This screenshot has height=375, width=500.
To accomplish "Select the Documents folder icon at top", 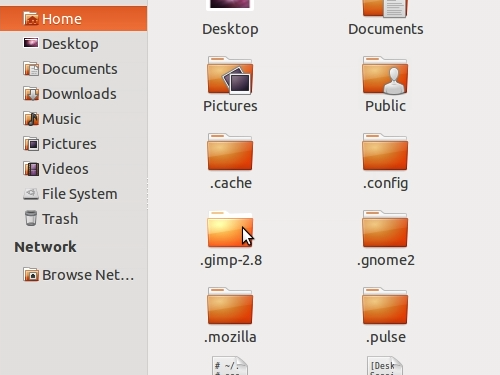I will 385,8.
